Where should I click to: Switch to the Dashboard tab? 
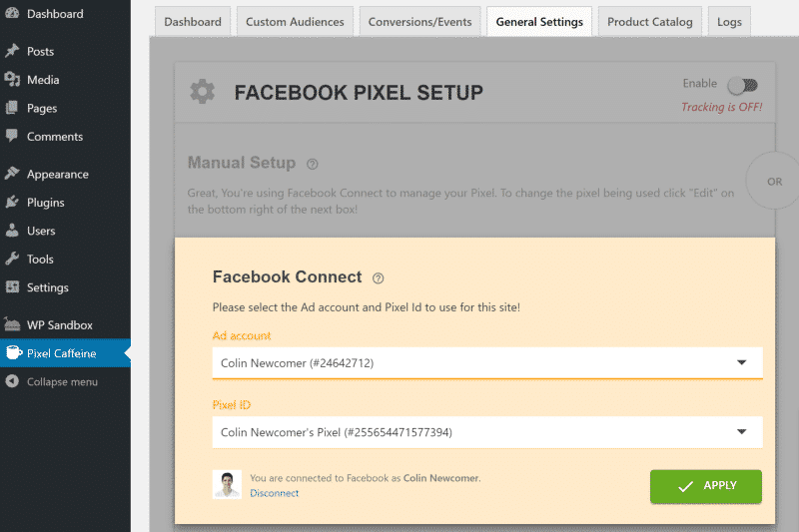(x=193, y=22)
